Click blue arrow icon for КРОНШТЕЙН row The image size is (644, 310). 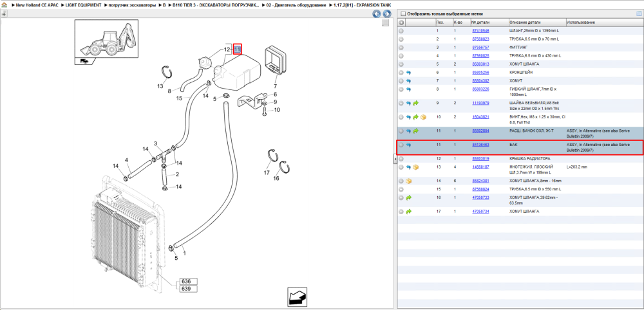coord(408,73)
